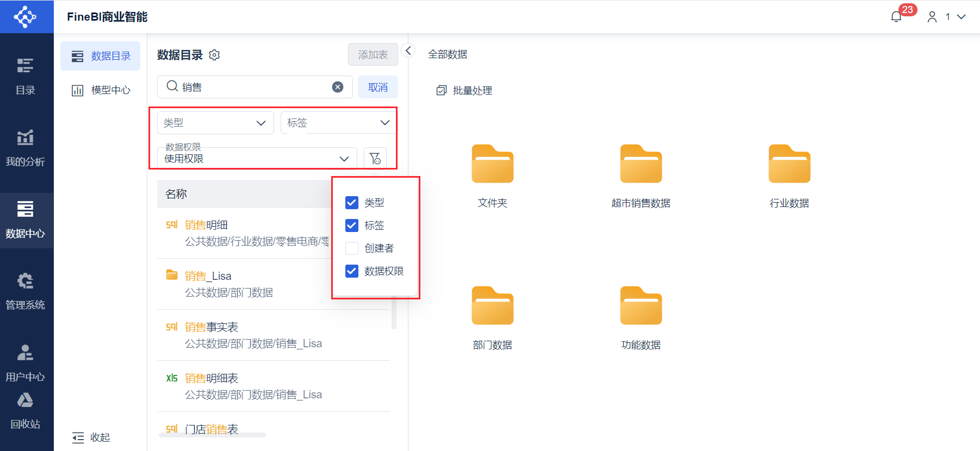
Task: Click folder icon of 销售_Lisa
Action: pyautogui.click(x=172, y=275)
